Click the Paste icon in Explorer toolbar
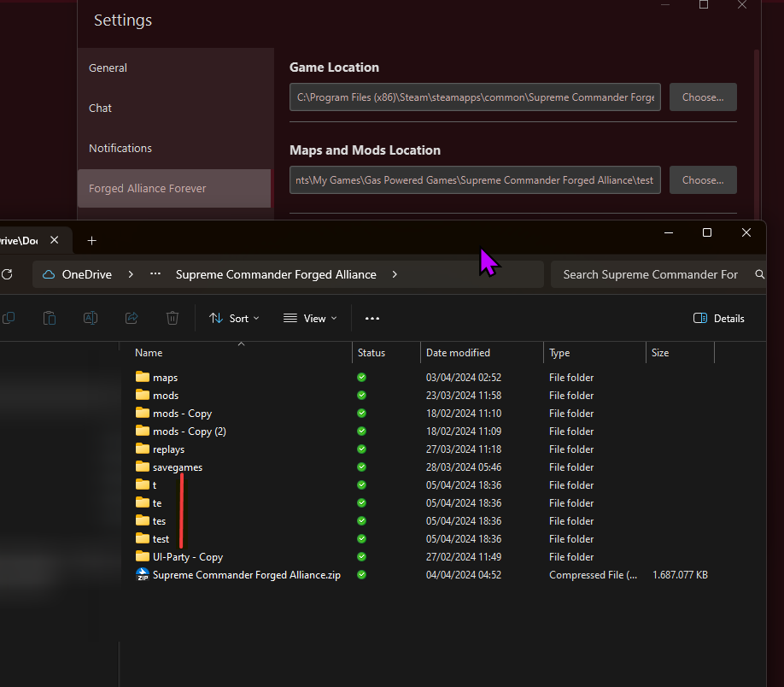Screen dimensions: 784x687 point(50,318)
